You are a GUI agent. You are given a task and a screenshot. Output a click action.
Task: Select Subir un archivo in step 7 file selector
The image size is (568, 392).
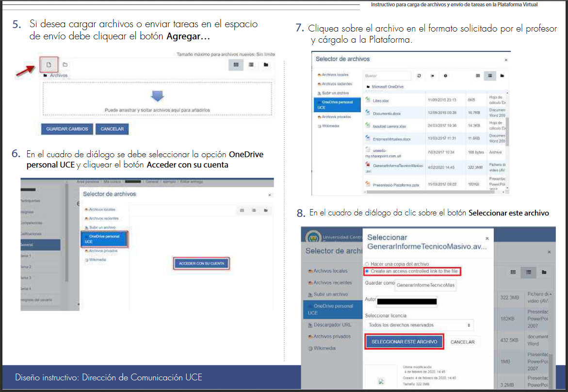pos(333,93)
